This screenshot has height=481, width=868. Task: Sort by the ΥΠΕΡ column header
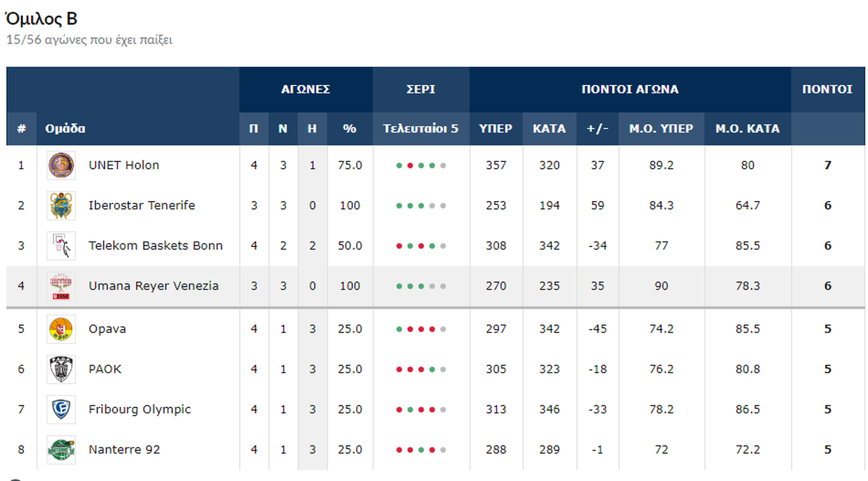coord(495,129)
